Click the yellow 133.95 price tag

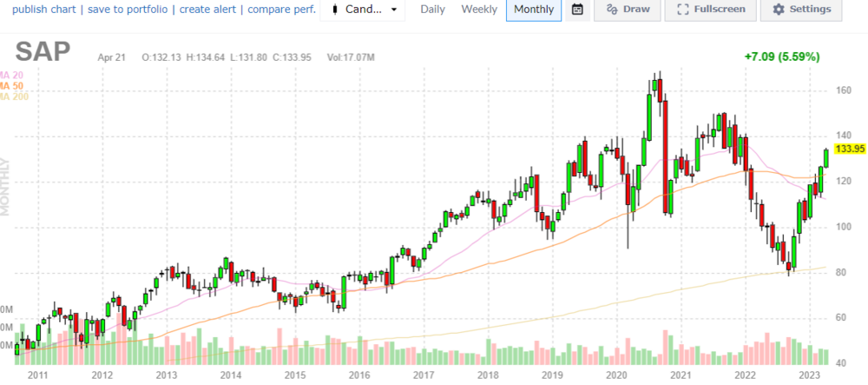click(848, 149)
